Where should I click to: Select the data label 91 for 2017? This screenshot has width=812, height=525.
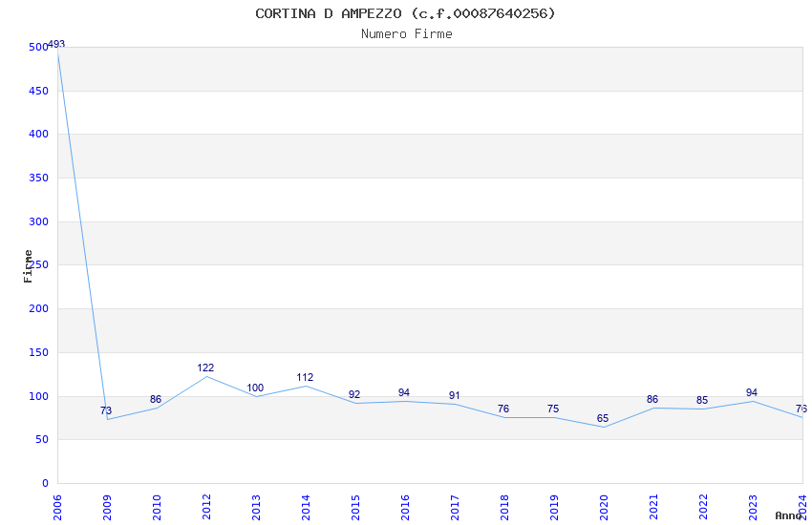[454, 396]
